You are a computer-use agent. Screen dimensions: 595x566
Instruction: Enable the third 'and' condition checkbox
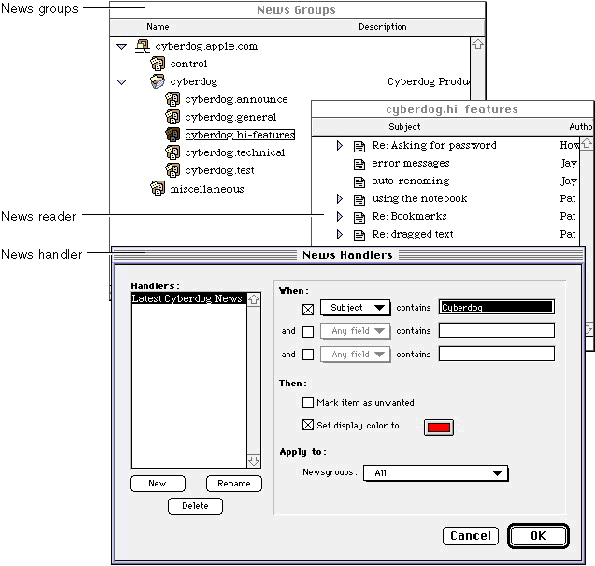308,354
